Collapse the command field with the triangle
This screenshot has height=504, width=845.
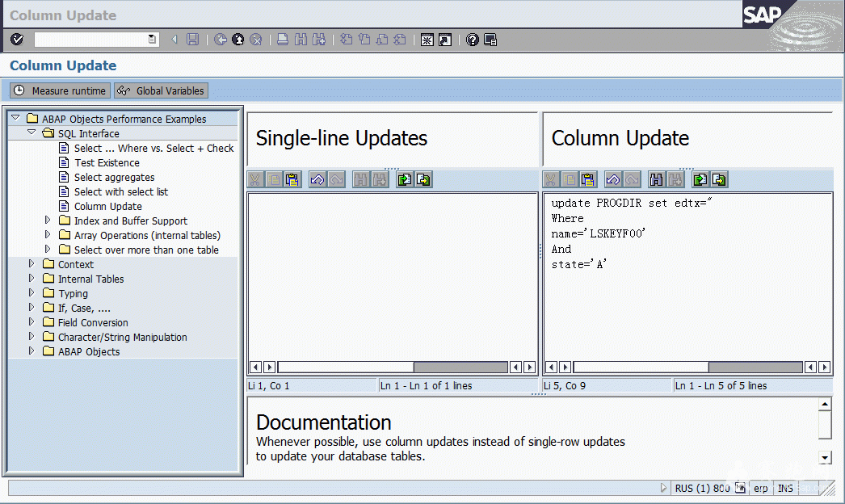[x=174, y=40]
